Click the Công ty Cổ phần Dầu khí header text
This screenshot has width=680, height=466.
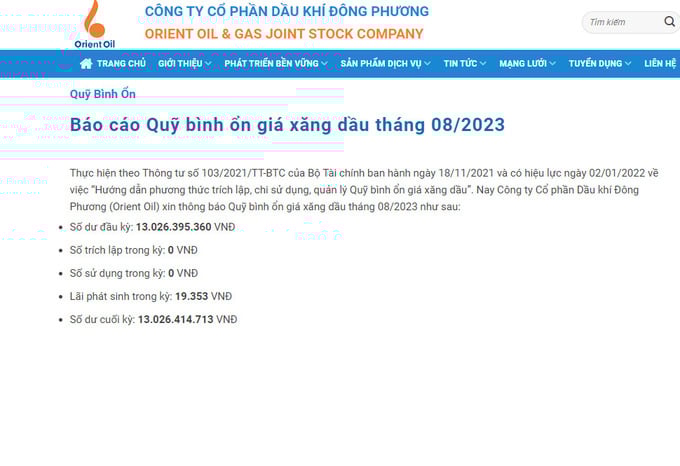287,11
